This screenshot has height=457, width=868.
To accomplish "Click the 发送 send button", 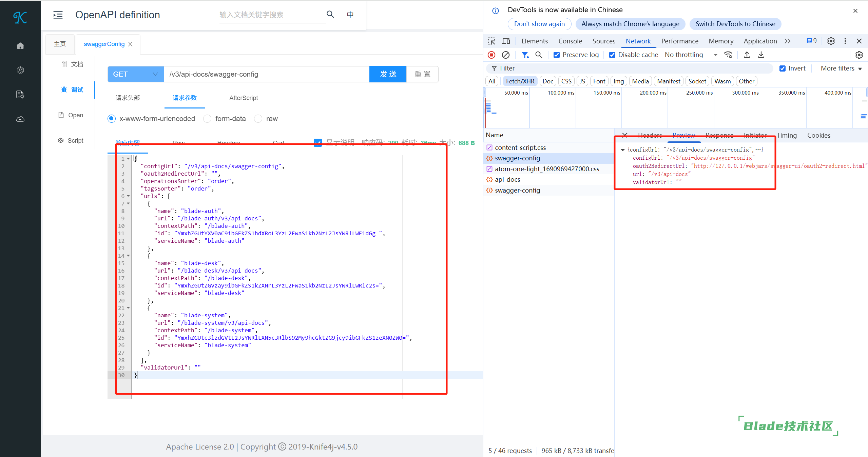I will [388, 74].
